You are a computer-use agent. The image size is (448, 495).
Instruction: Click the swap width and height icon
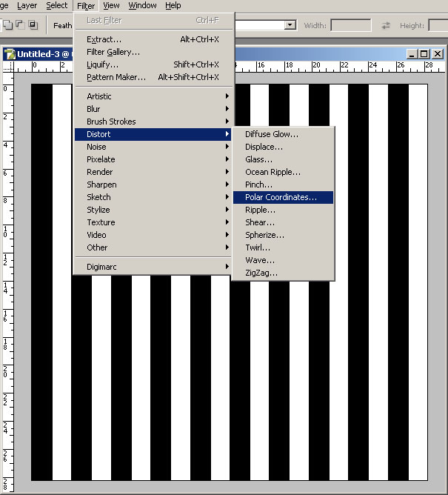386,25
